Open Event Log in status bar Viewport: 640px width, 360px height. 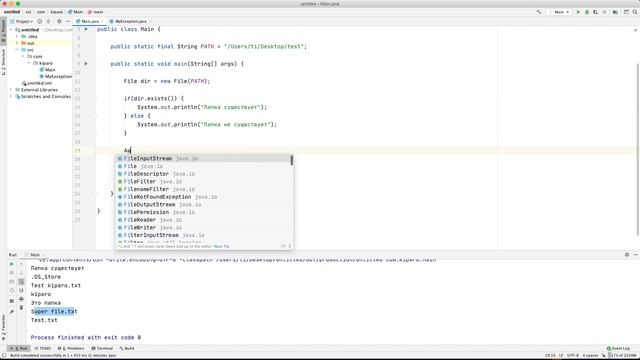coord(618,348)
